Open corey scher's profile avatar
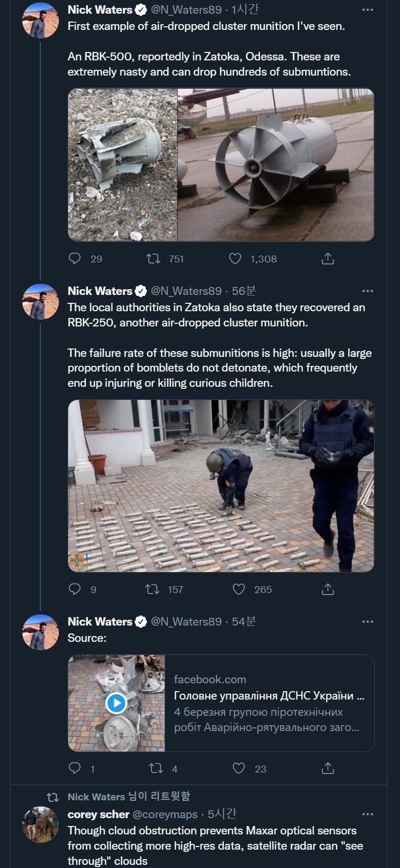This screenshot has height=868, width=400. click(x=40, y=824)
